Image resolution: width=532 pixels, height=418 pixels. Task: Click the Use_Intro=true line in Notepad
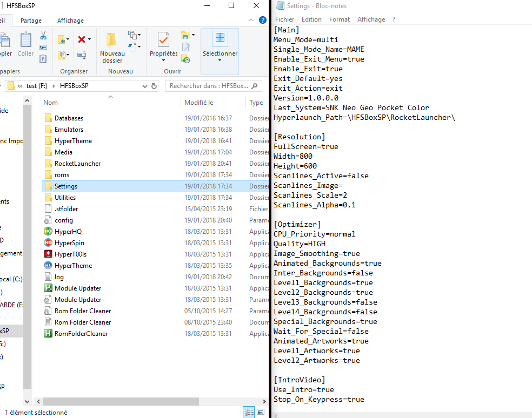304,389
